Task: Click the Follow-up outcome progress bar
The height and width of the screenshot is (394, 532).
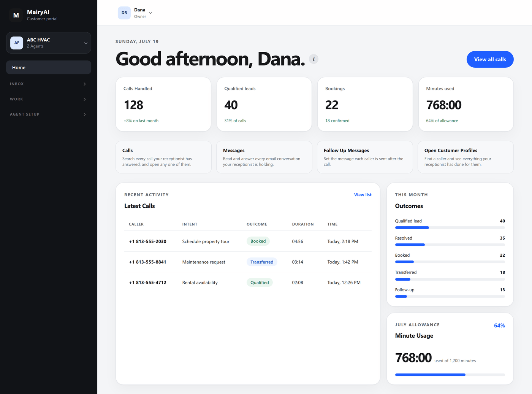Action: [450, 297]
